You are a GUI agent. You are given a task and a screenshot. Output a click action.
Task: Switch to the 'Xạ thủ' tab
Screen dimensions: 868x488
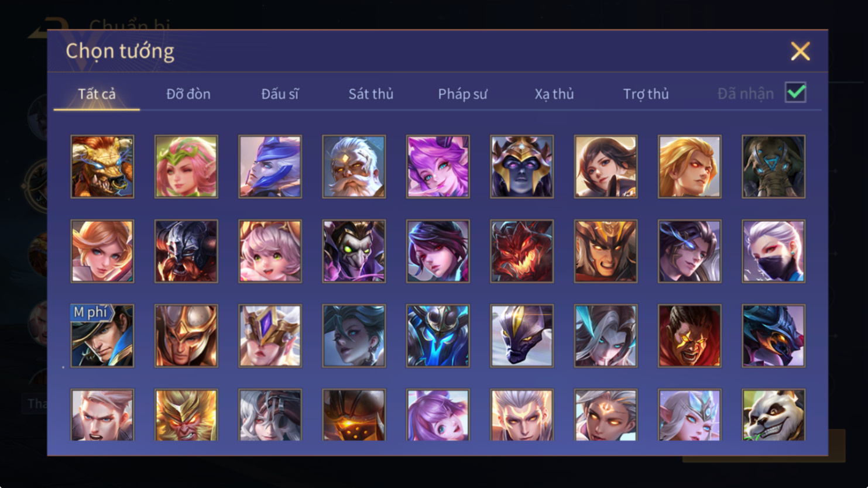click(554, 94)
